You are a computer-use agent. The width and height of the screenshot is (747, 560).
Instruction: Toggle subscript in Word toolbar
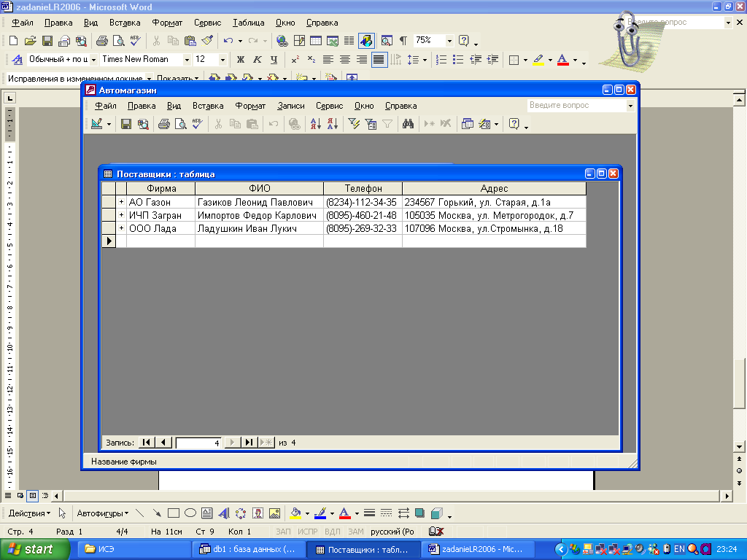click(311, 60)
